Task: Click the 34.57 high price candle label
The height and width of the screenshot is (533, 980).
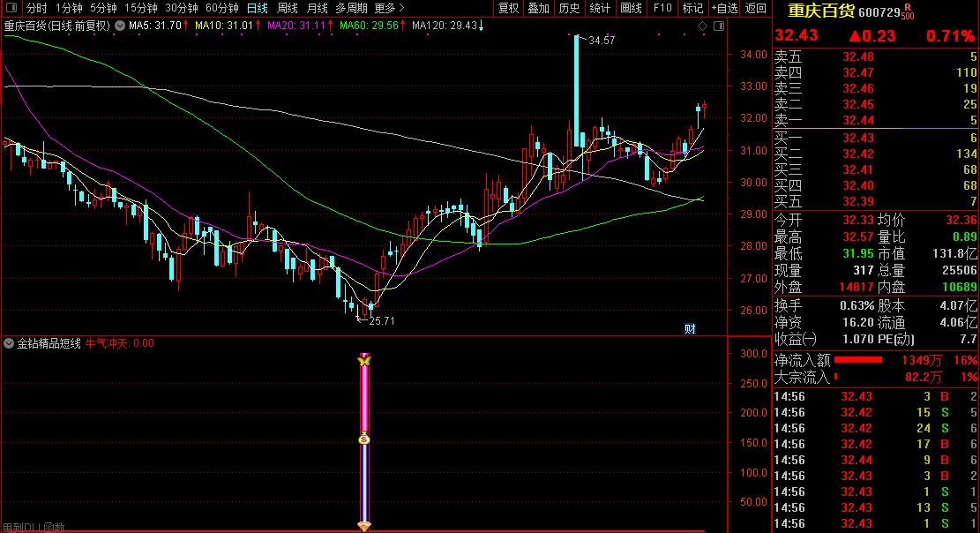Action: (602, 41)
